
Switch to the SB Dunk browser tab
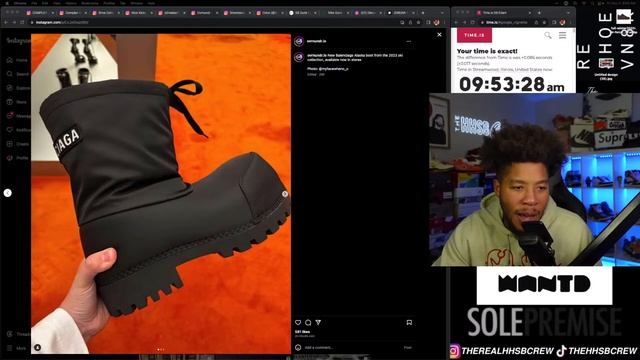(x=302, y=13)
